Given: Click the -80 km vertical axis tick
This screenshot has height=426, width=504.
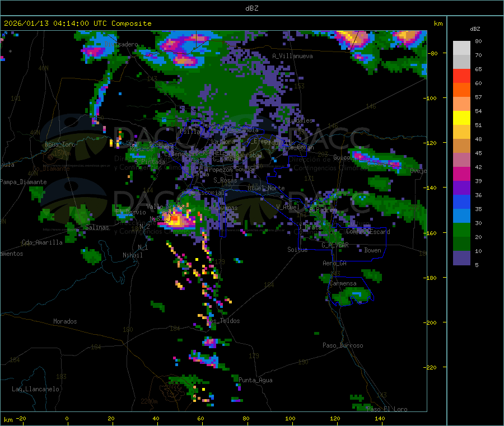Looking at the screenshot, I should 433,53.
